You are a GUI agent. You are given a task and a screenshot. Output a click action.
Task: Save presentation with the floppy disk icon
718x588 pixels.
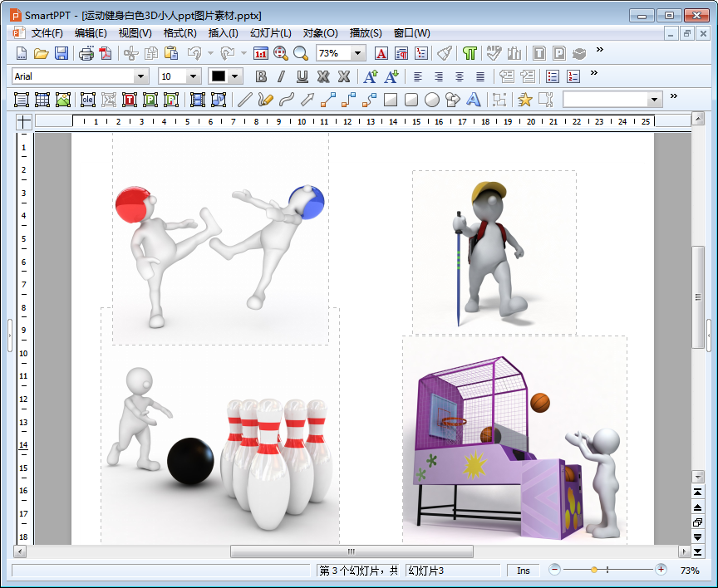61,53
